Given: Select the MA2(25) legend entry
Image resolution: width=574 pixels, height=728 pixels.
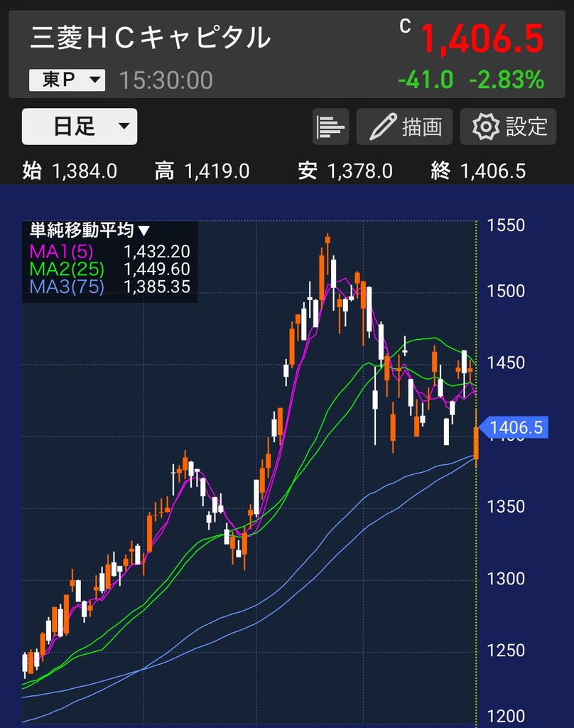Looking at the screenshot, I should click(67, 269).
